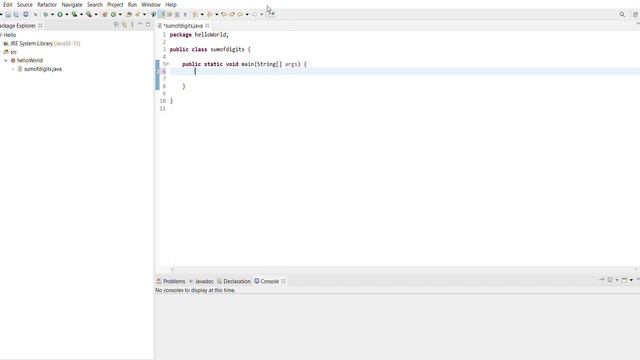Click the search magnifier at top right
Screen dimensions: 640x360
(x=622, y=14)
